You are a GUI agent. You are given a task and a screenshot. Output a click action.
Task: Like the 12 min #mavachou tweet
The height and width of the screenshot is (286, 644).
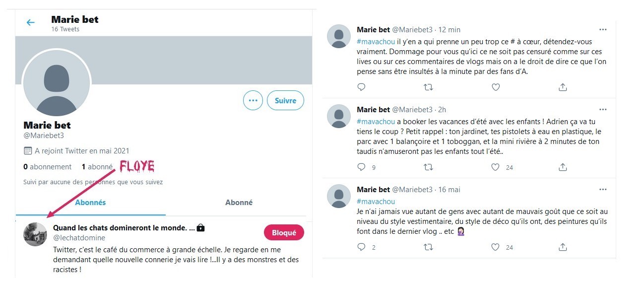pyautogui.click(x=495, y=87)
